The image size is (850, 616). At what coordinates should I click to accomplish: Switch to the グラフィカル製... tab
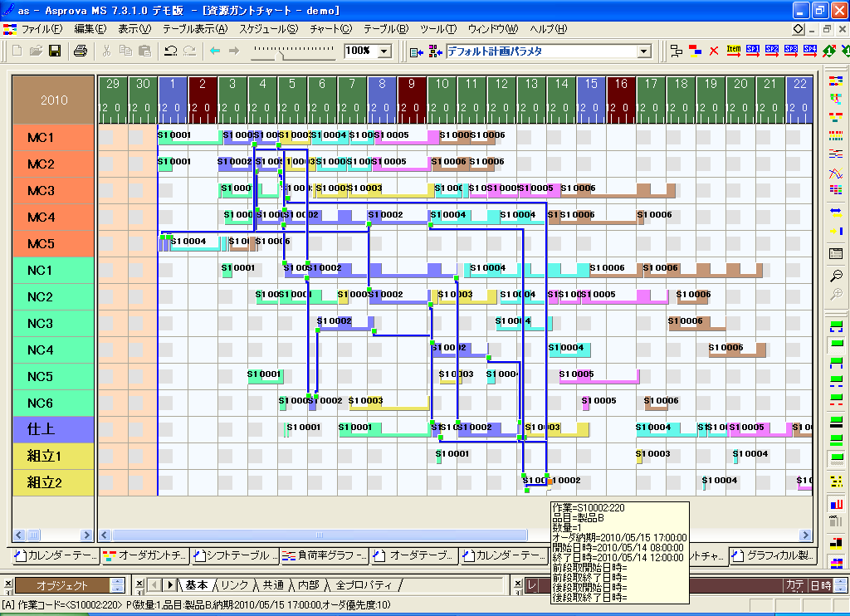pyautogui.click(x=773, y=555)
